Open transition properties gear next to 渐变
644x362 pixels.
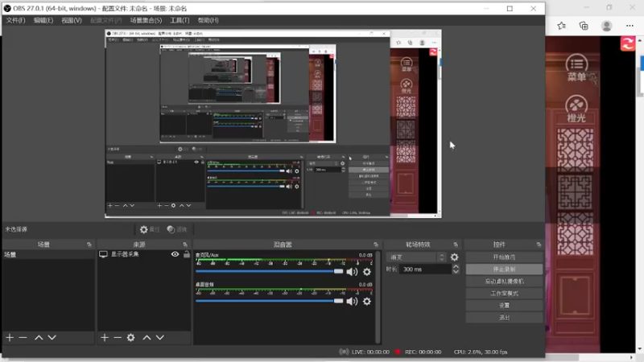(454, 257)
